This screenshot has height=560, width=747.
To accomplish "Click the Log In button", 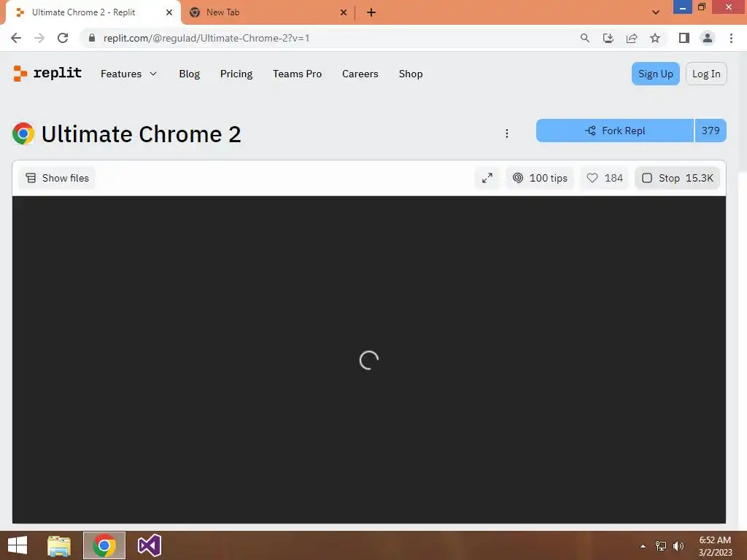I will [706, 74].
